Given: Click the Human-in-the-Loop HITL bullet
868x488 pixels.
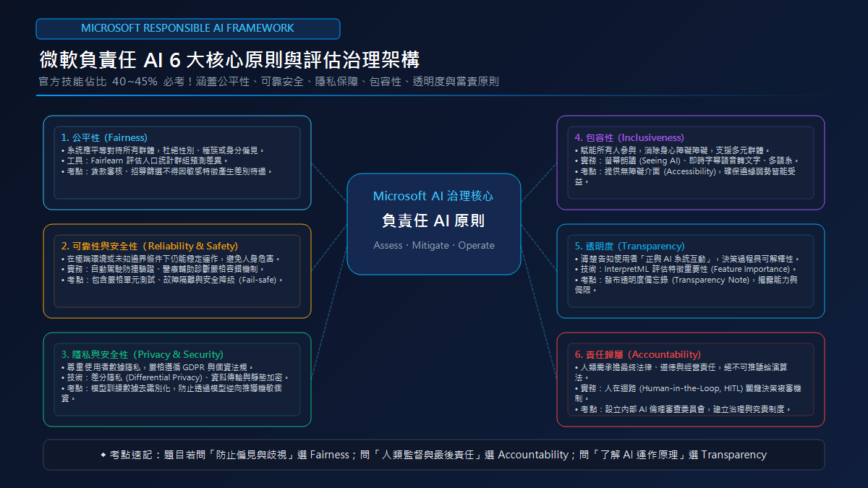Looking at the screenshot, I should [688, 393].
